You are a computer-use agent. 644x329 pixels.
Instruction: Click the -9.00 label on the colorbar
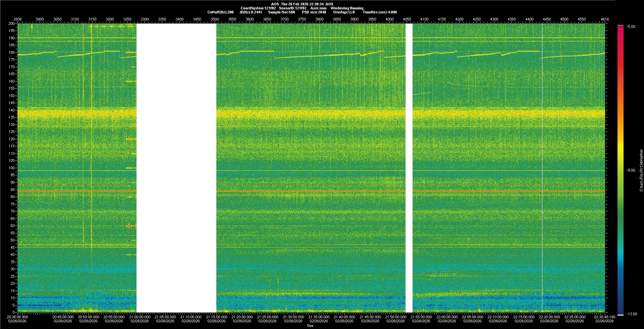point(631,170)
